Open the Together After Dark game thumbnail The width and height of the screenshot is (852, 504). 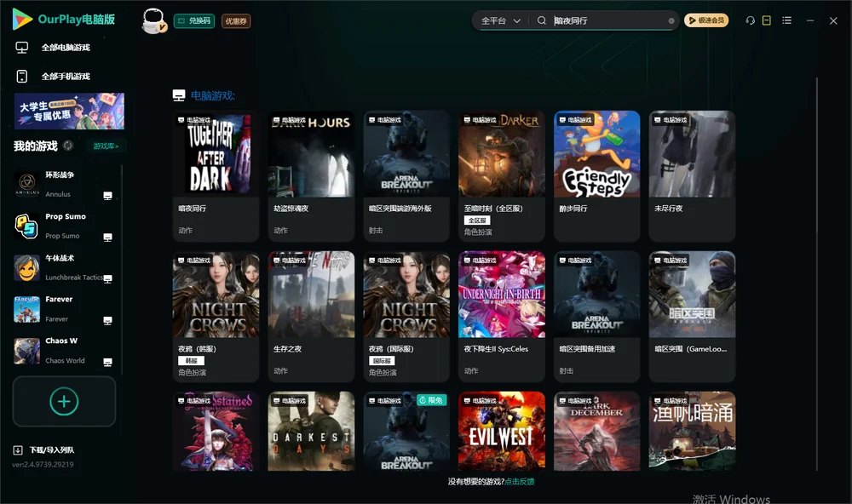216,154
